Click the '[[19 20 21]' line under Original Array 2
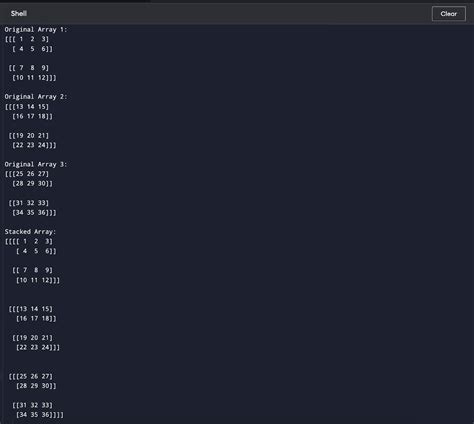 [29, 136]
